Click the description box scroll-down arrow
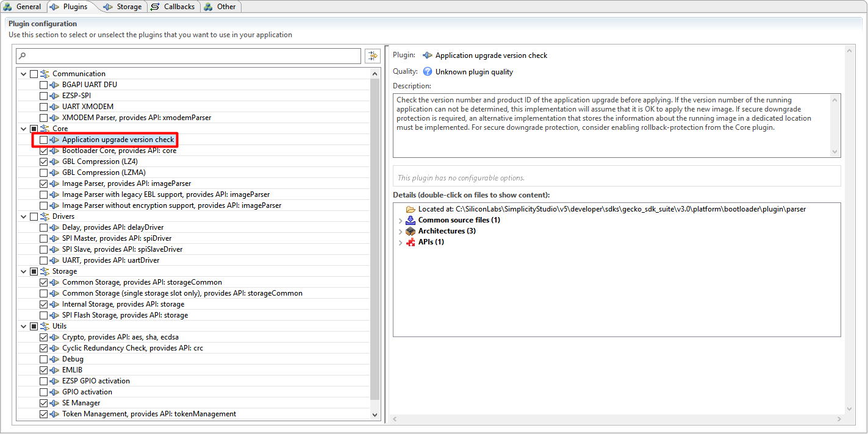Screen dimensions: 868x434 tap(836, 152)
